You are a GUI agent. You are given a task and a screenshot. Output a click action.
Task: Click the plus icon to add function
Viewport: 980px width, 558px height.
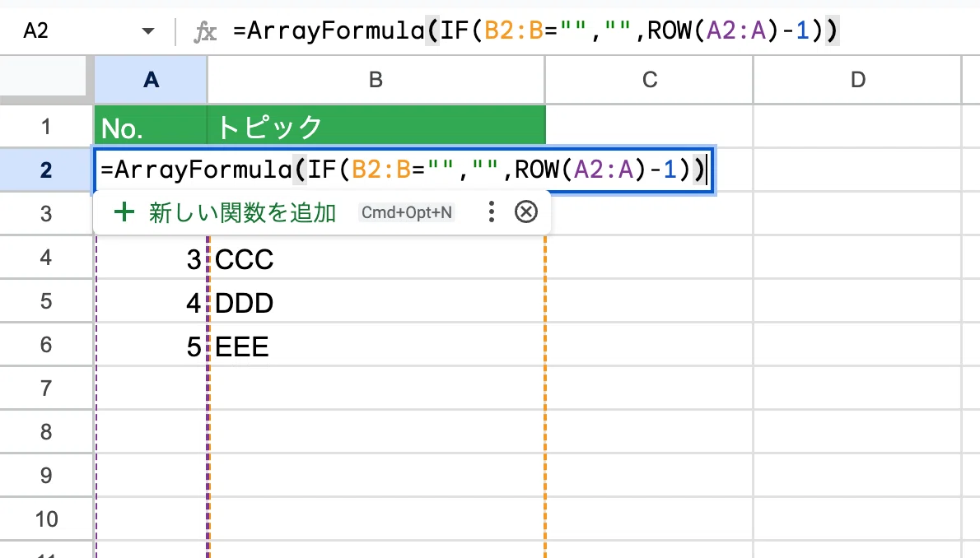124,212
